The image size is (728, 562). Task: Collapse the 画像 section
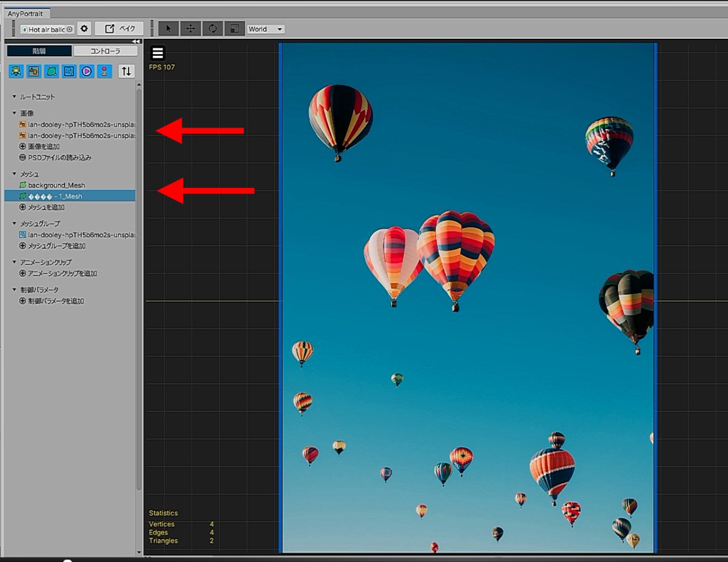pos(14,113)
